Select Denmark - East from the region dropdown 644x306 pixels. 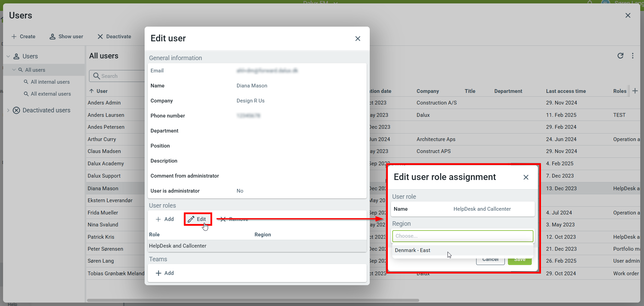412,250
